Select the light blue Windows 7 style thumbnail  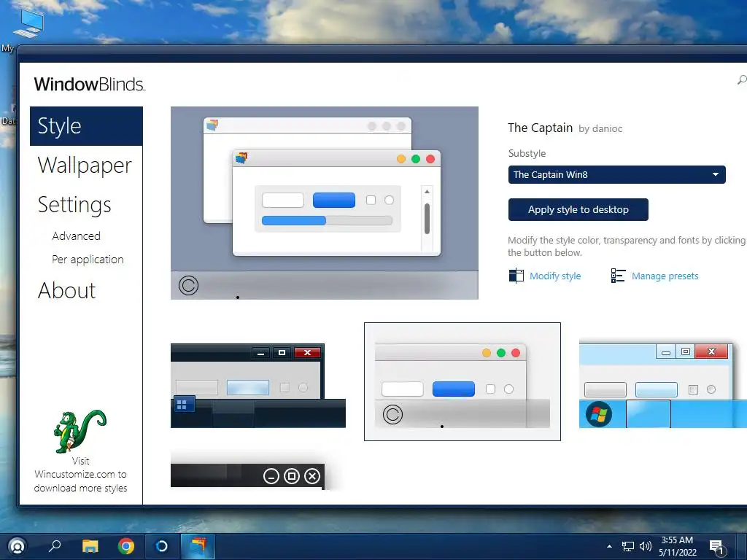click(662, 384)
